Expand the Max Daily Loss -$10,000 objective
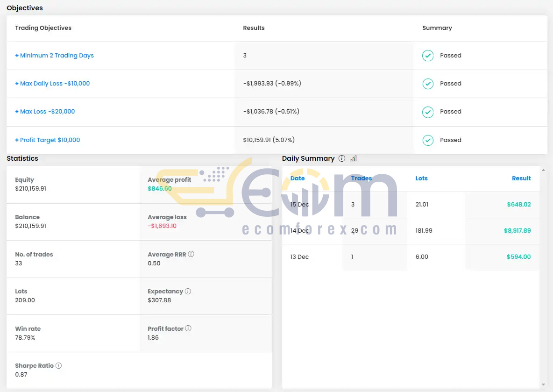Viewport: 553px width, 392px height. click(x=52, y=83)
